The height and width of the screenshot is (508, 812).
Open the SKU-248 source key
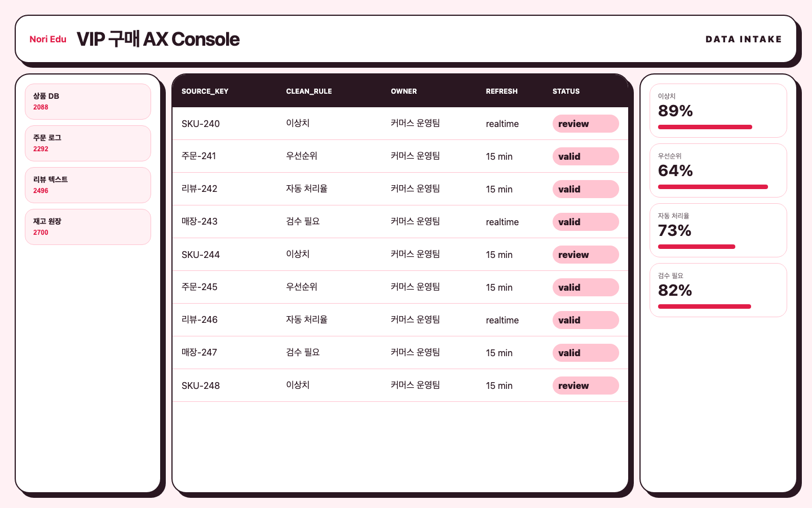tap(201, 386)
